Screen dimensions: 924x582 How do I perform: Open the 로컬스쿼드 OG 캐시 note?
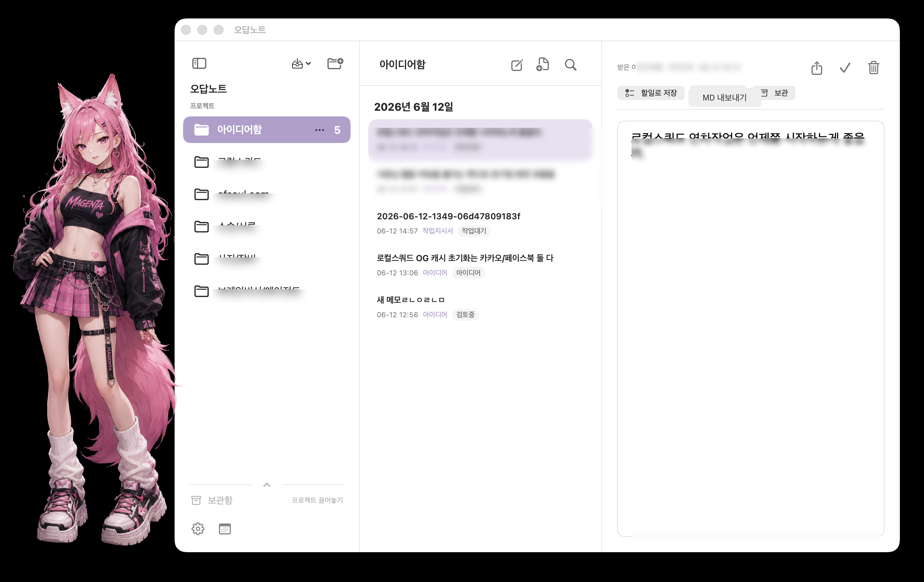pos(480,265)
